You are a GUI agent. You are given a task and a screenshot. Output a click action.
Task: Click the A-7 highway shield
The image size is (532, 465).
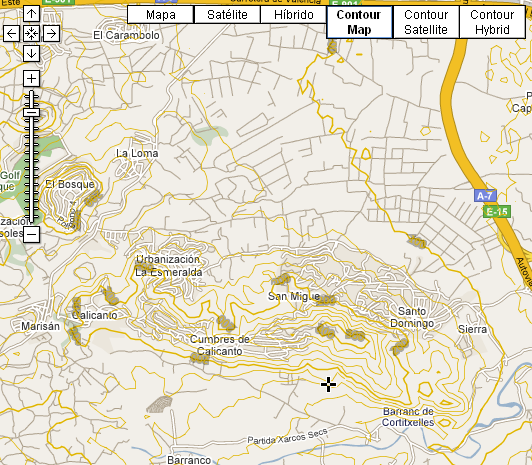point(485,196)
